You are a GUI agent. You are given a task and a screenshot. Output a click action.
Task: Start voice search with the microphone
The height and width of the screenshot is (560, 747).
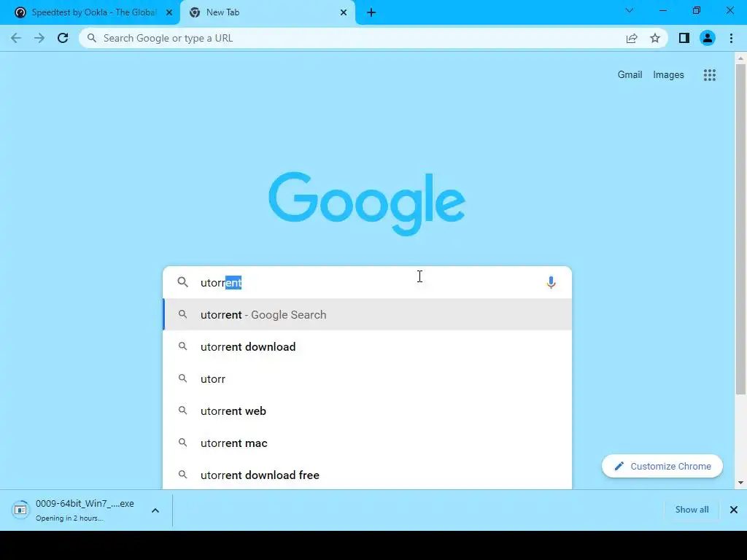(551, 282)
